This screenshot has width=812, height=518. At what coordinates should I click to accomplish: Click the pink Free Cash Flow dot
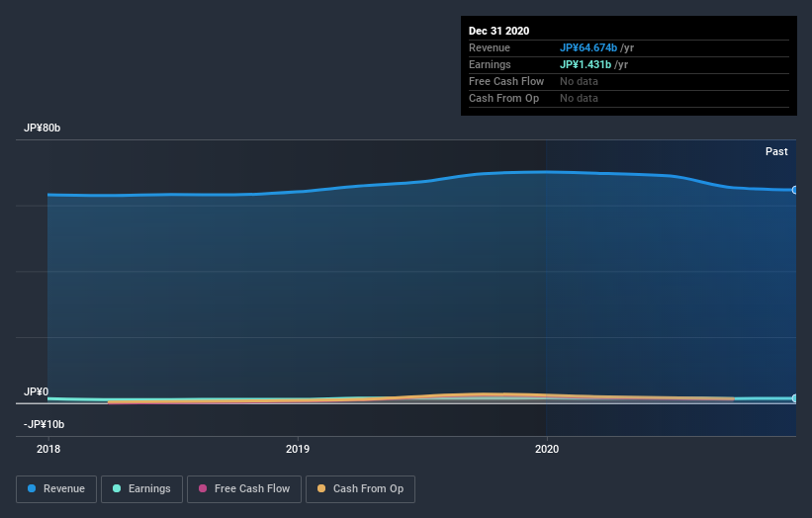click(203, 488)
